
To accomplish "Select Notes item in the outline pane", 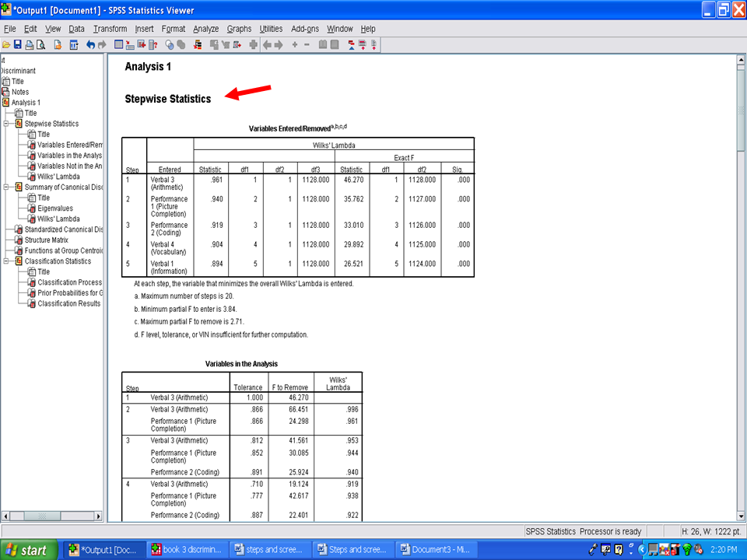I will (19, 92).
